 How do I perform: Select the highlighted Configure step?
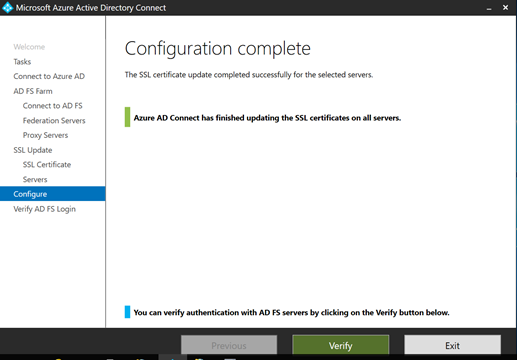pyautogui.click(x=53, y=194)
